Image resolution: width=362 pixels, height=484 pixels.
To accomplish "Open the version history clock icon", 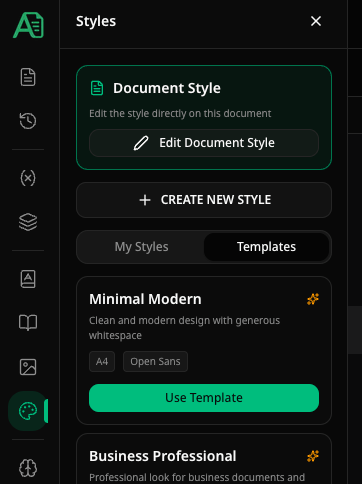I will click(28, 121).
